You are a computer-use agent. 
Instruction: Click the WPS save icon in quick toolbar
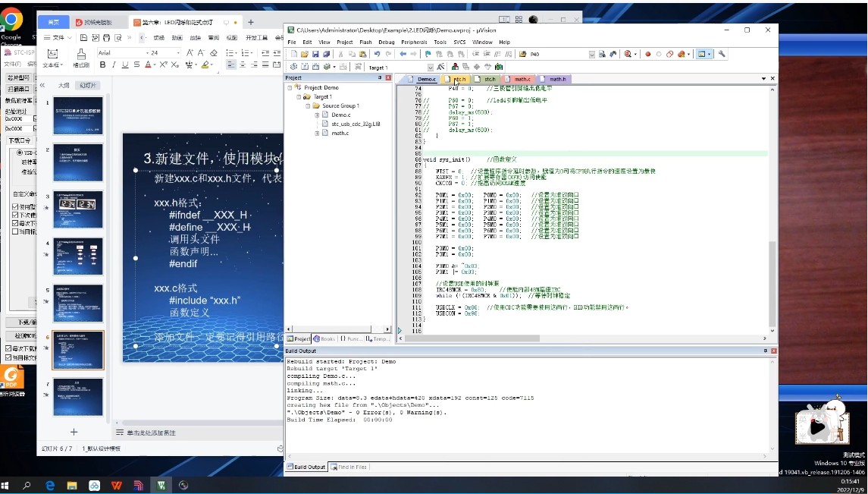(83, 38)
